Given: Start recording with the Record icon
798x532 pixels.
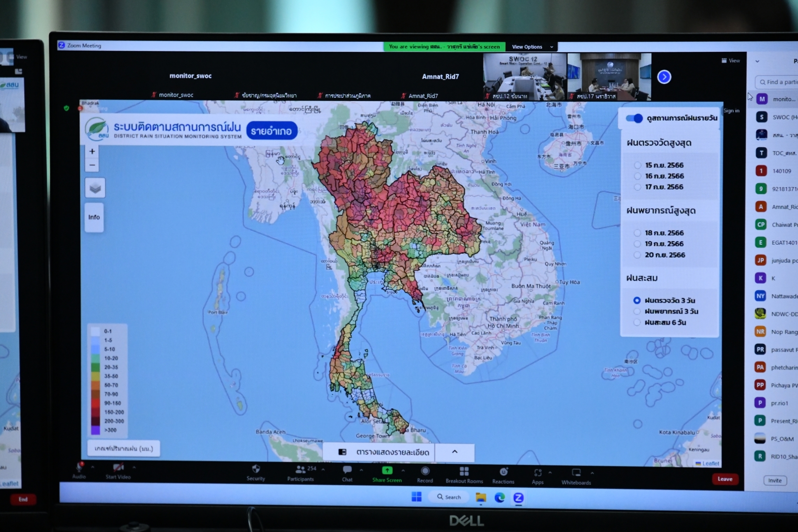Looking at the screenshot, I should coord(425,471).
